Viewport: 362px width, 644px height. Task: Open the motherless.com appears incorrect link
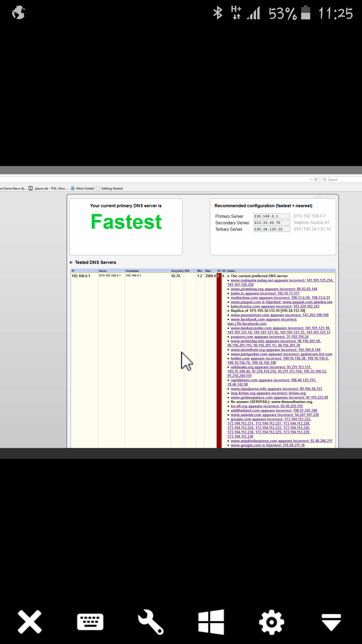coord(280,298)
